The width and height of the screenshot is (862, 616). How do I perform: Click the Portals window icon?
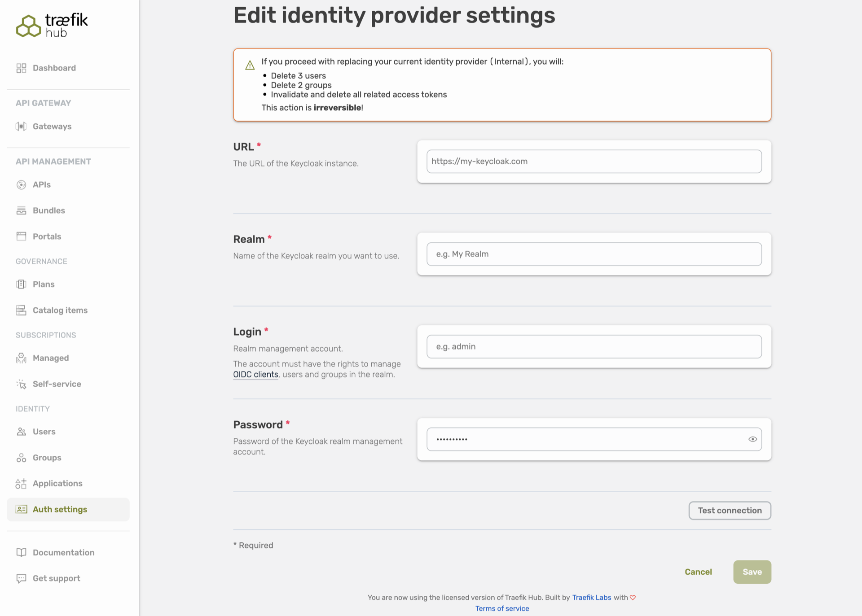(21, 236)
